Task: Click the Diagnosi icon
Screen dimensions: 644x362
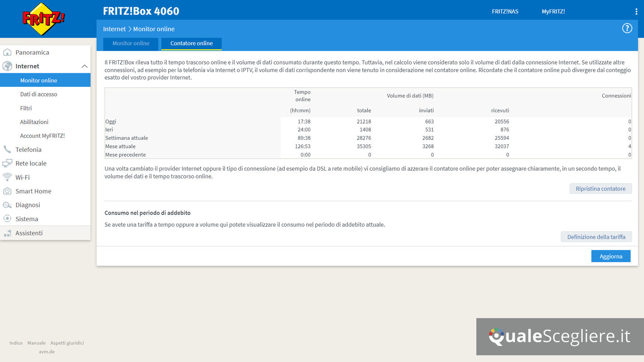Action: click(7, 205)
